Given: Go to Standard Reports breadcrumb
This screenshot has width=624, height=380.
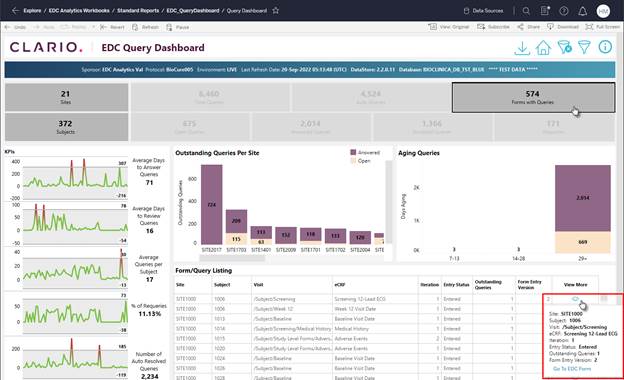Looking at the screenshot, I should click(138, 11).
